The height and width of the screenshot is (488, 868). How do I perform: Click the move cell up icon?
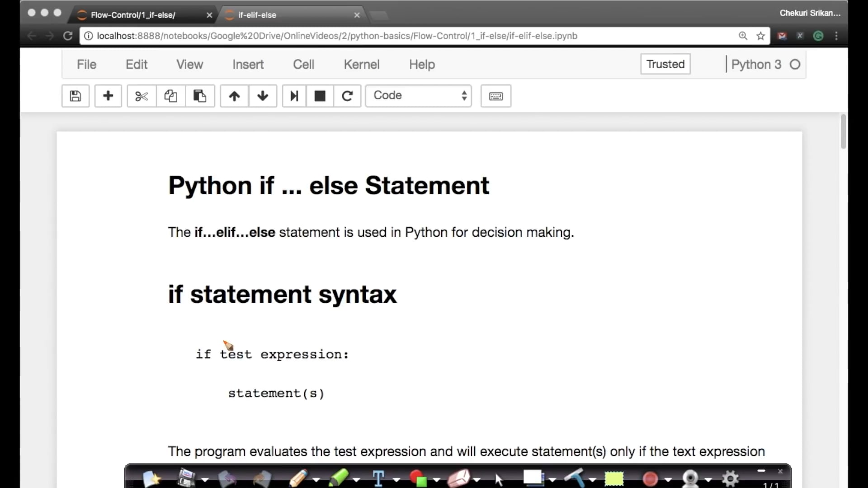pyautogui.click(x=234, y=95)
